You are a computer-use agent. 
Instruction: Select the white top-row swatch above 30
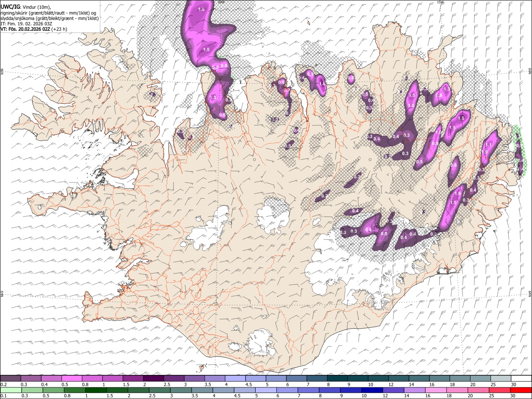(x=521, y=378)
